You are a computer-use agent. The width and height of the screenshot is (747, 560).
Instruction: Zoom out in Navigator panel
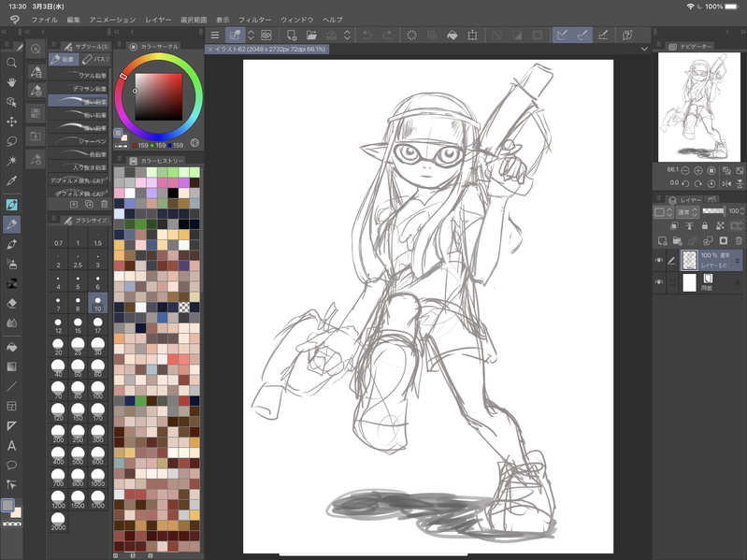pyautogui.click(x=685, y=170)
